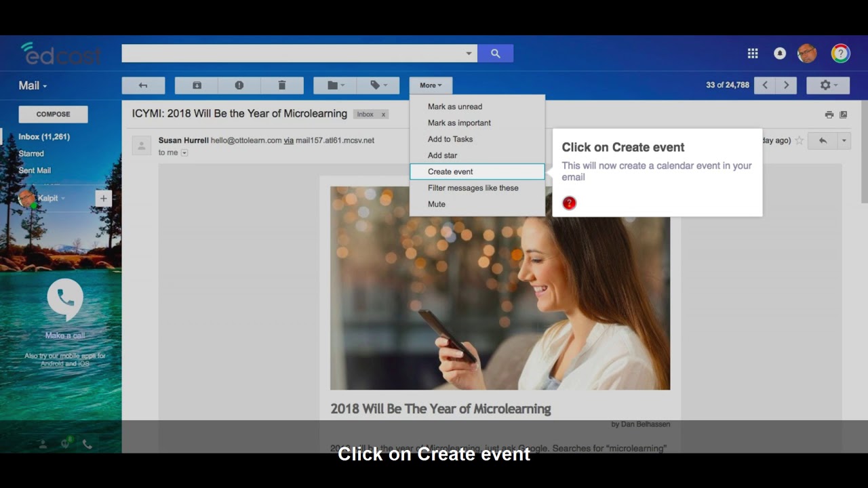Viewport: 868px width, 488px height.
Task: Click the page vertical scrollbar
Action: pyautogui.click(x=864, y=152)
